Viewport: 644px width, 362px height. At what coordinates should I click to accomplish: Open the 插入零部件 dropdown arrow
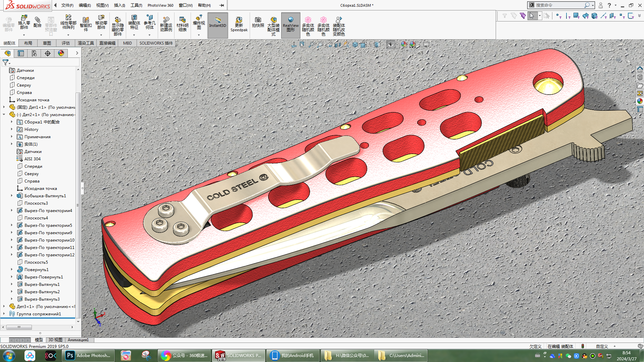tap(24, 35)
